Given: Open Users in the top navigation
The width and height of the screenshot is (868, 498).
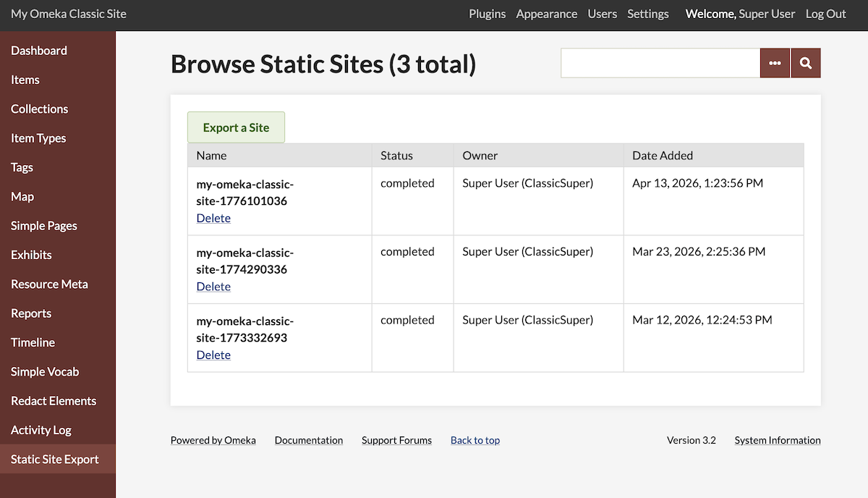Looking at the screenshot, I should tap(603, 14).
